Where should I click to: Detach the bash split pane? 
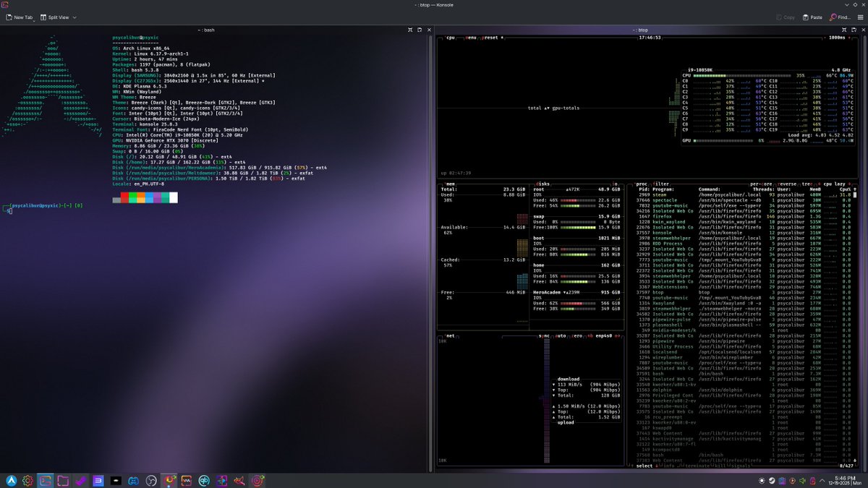click(420, 30)
